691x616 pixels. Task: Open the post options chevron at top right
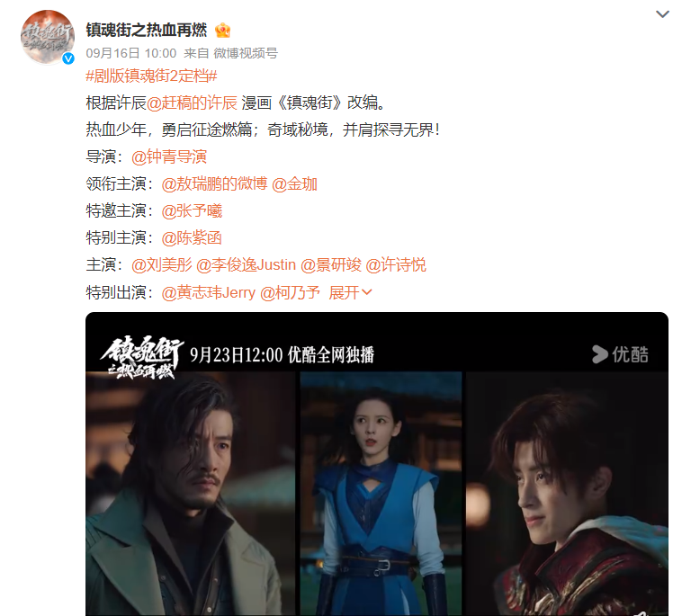[x=662, y=14]
